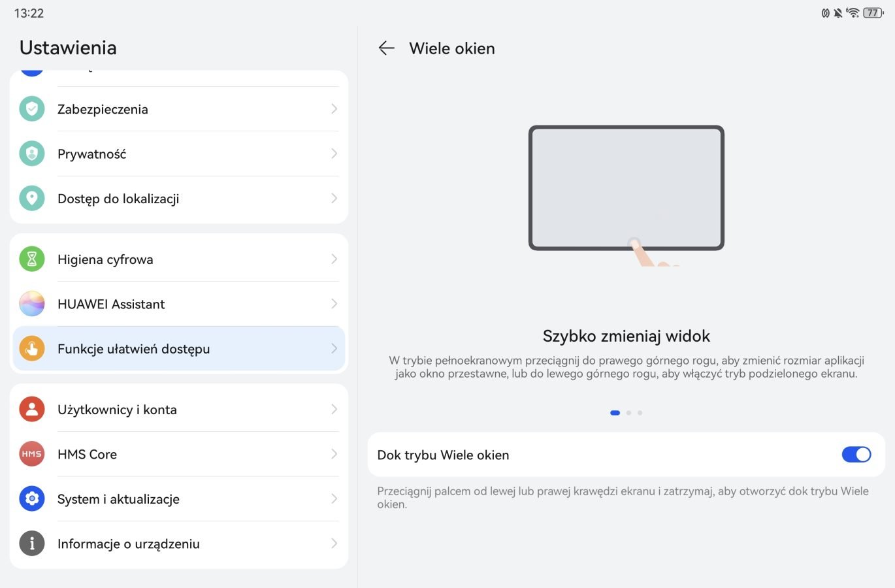Image resolution: width=895 pixels, height=588 pixels.
Task: Disable the Dok trybu Wiele okien switch
Action: 856,454
